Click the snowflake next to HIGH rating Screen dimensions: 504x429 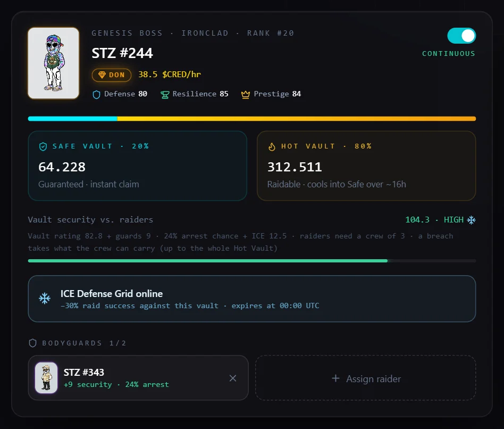(x=471, y=220)
